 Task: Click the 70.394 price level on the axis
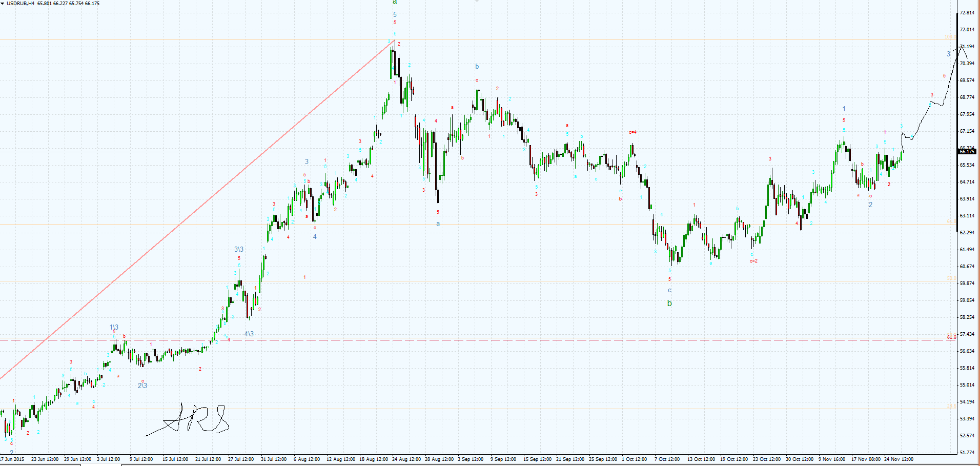[x=967, y=64]
